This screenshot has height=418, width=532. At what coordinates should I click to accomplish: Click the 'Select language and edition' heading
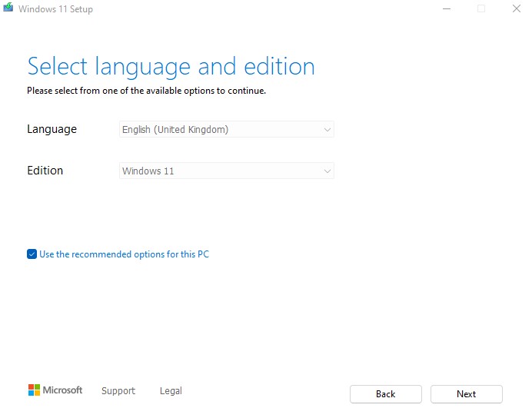(x=171, y=67)
